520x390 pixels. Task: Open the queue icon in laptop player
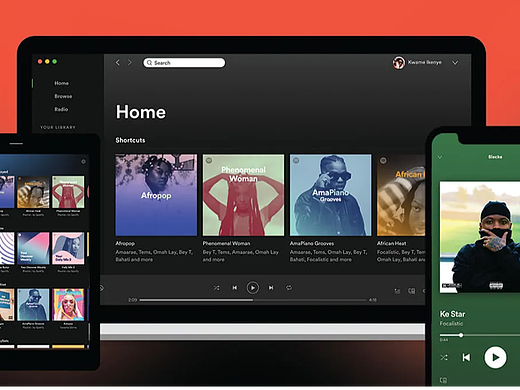[397, 291]
